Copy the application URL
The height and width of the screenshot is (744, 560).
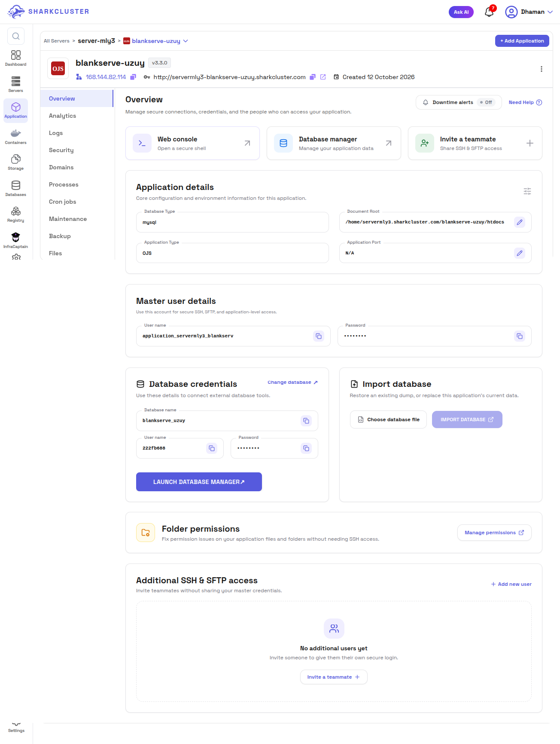313,77
